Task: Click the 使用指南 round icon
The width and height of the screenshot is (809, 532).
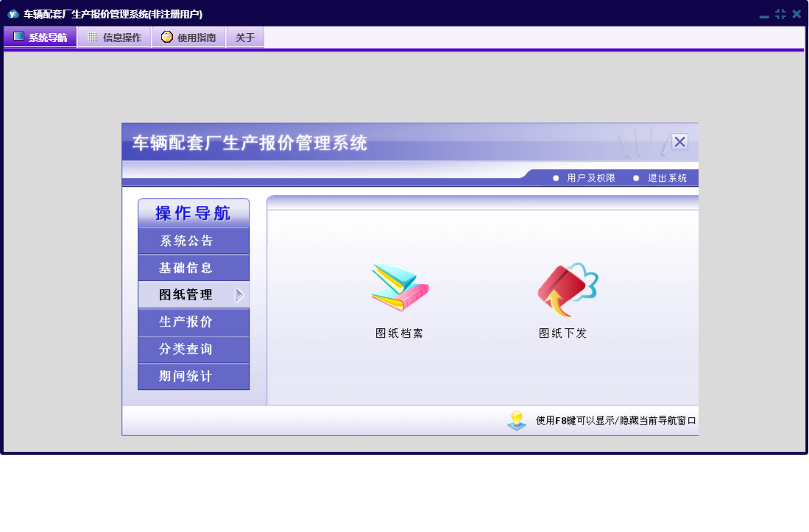Action: coord(166,37)
